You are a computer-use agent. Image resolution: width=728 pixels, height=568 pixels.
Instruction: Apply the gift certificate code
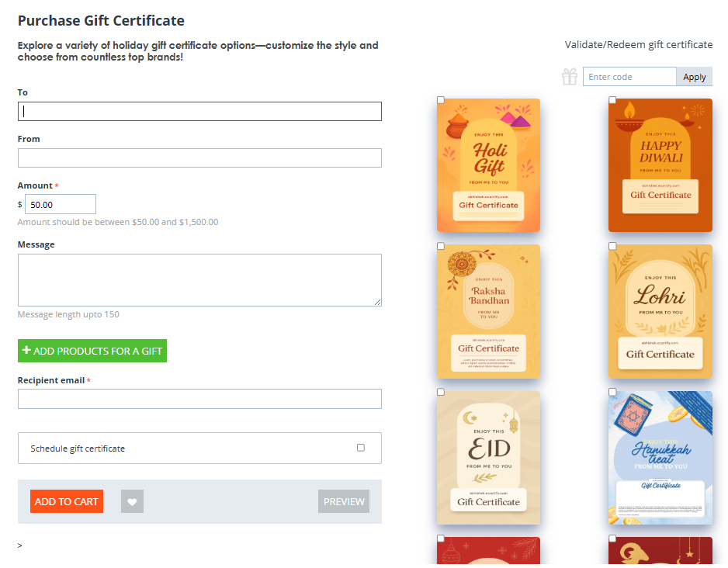coord(694,77)
